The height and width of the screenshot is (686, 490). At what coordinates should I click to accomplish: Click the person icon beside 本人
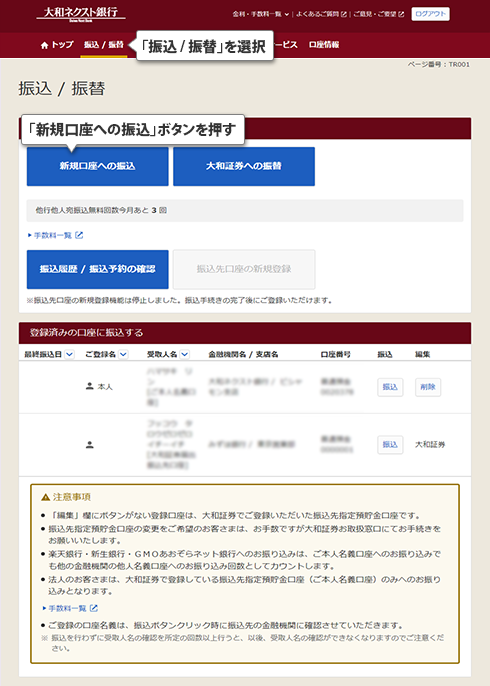pos(90,386)
